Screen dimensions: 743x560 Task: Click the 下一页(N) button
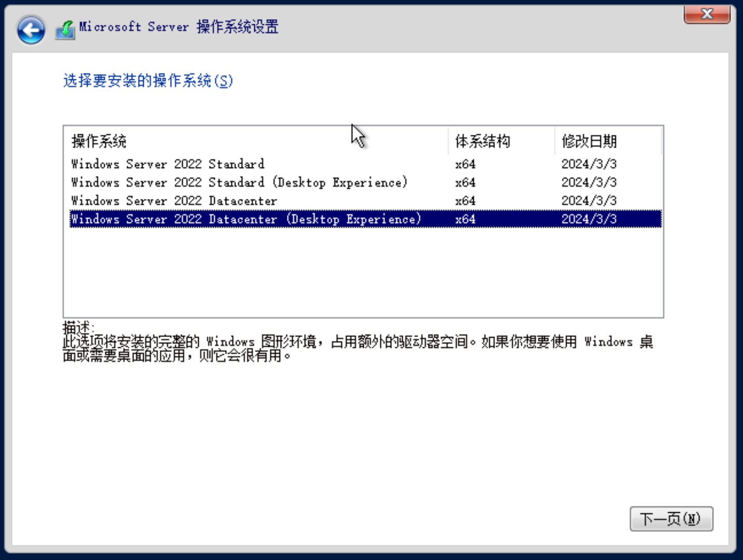(x=671, y=519)
